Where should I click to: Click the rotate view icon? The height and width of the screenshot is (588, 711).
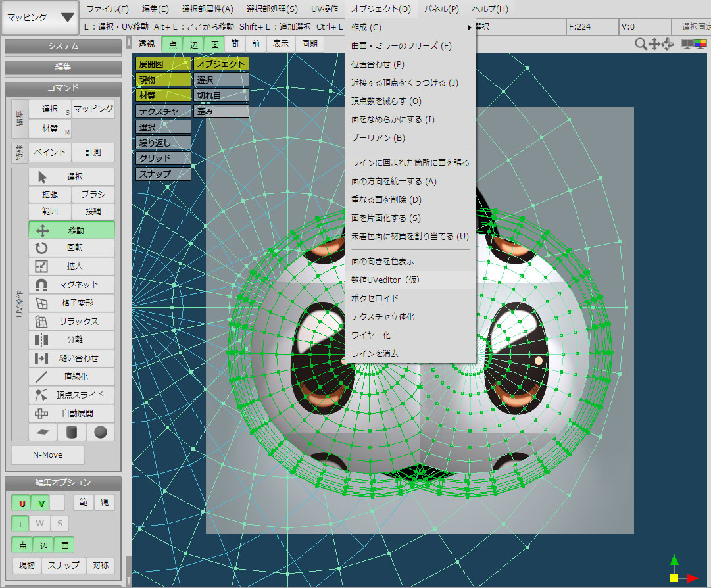(x=668, y=44)
